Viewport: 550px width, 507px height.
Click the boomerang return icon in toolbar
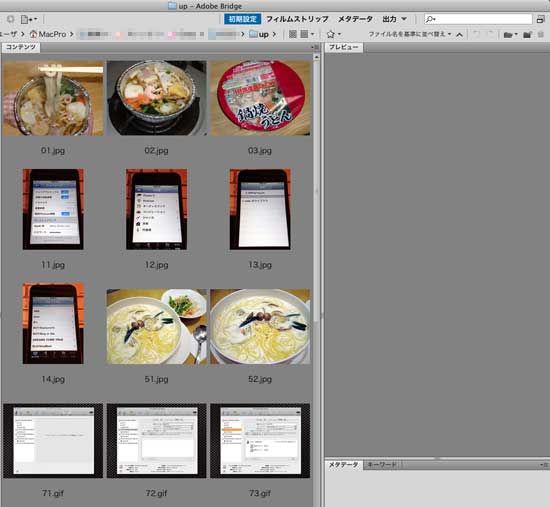(x=11, y=19)
